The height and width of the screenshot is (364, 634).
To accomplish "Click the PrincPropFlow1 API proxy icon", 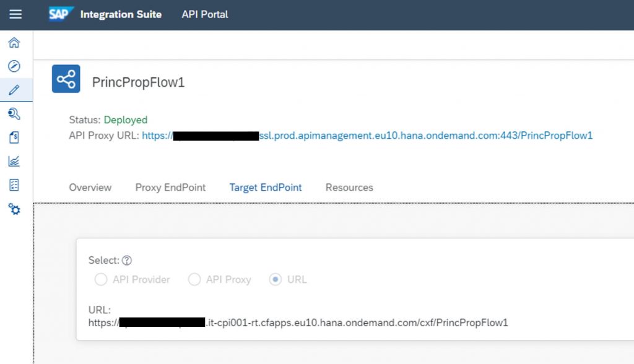I will coord(66,79).
